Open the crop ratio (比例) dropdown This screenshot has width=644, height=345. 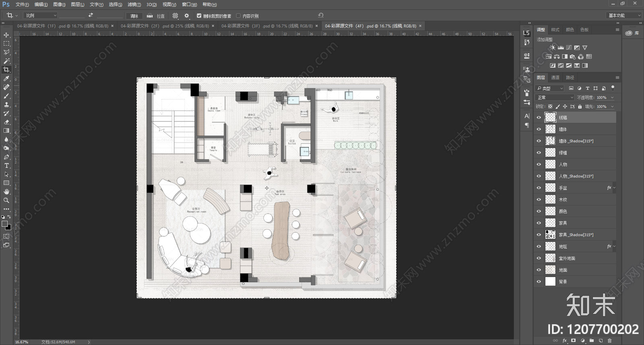tap(41, 15)
